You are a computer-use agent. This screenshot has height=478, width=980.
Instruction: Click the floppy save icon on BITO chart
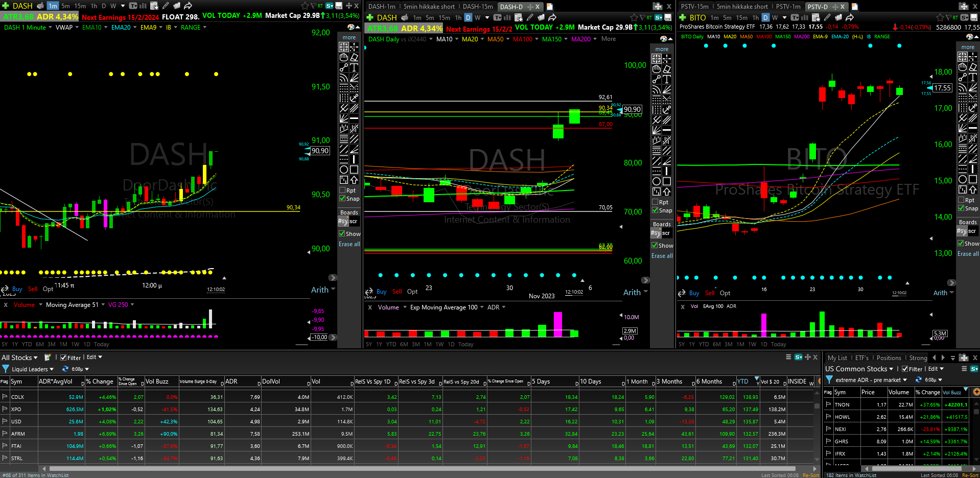point(973,17)
